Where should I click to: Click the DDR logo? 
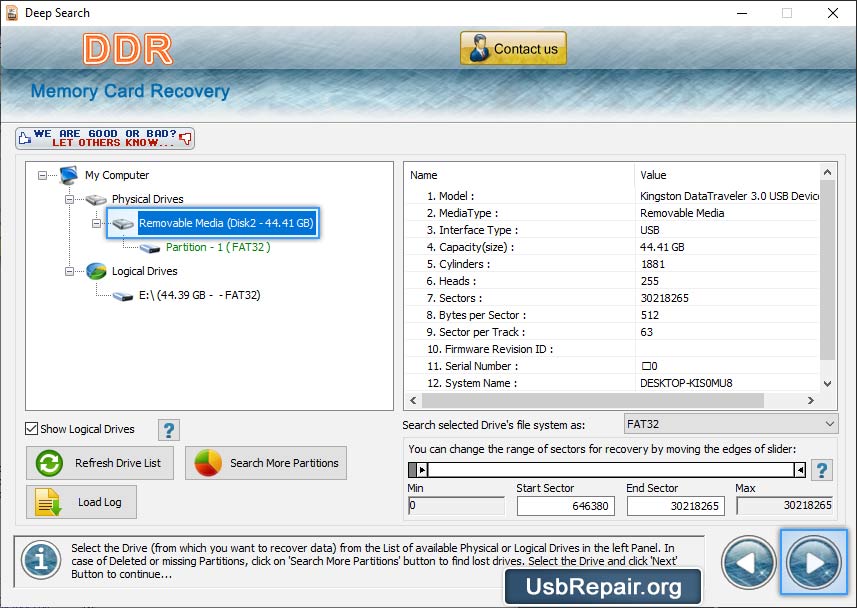click(128, 49)
